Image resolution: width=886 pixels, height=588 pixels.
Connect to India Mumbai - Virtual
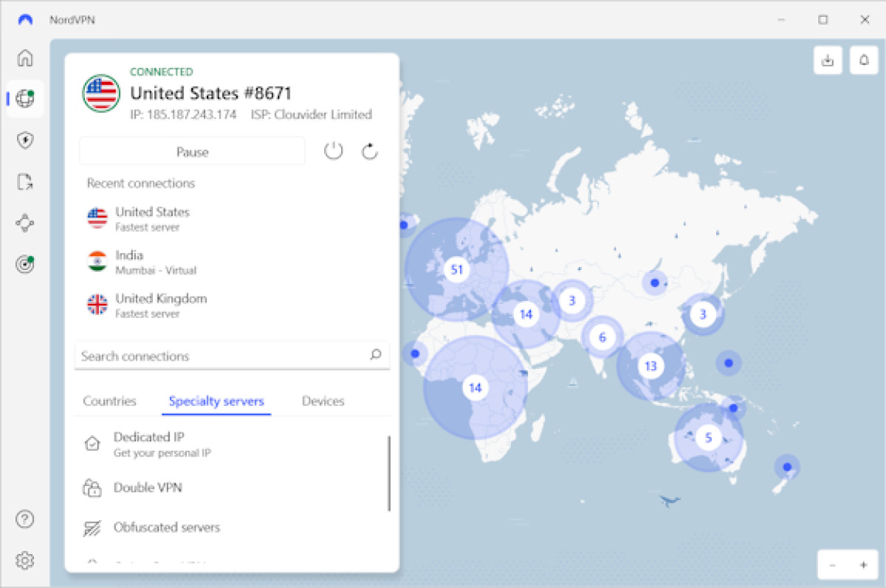click(232, 262)
